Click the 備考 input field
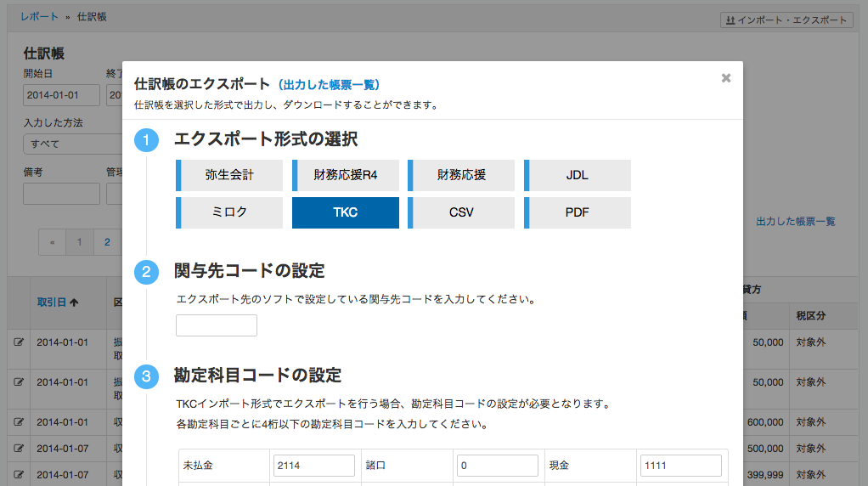 [61, 194]
